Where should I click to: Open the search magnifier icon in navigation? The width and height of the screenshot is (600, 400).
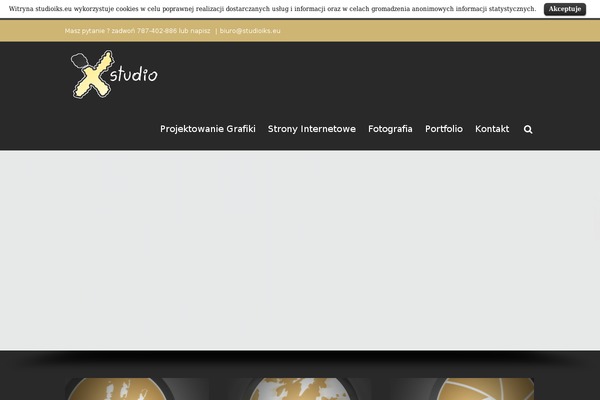[528, 129]
